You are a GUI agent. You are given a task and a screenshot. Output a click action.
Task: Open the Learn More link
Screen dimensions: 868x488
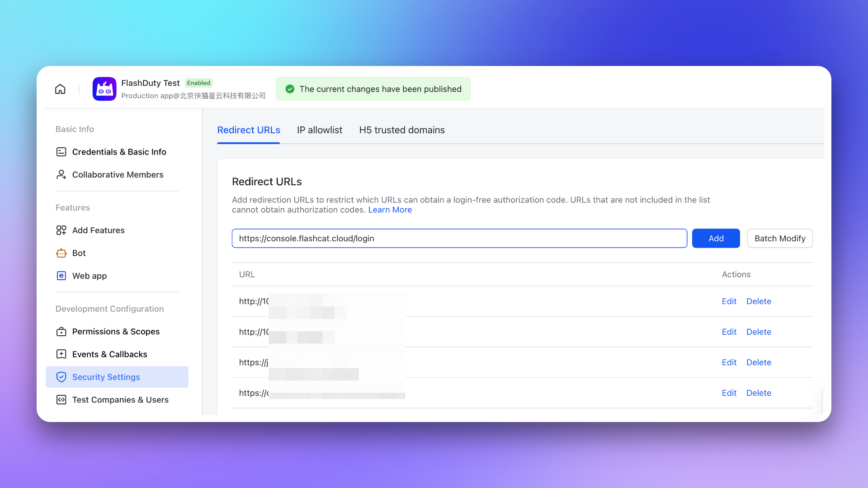(x=390, y=210)
